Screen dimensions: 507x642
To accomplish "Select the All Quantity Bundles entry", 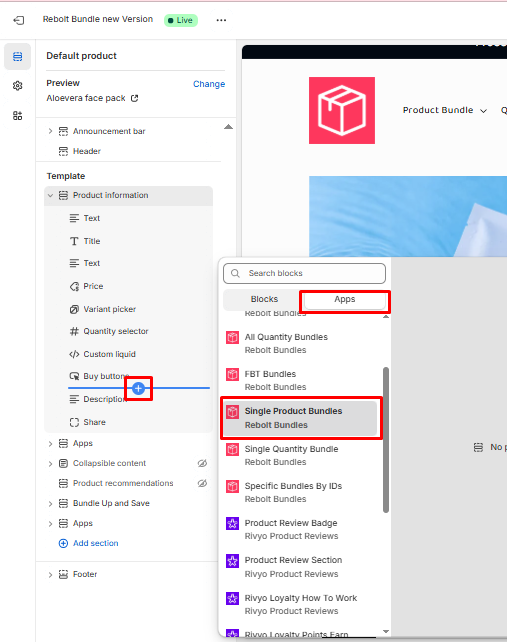I will point(300,344).
